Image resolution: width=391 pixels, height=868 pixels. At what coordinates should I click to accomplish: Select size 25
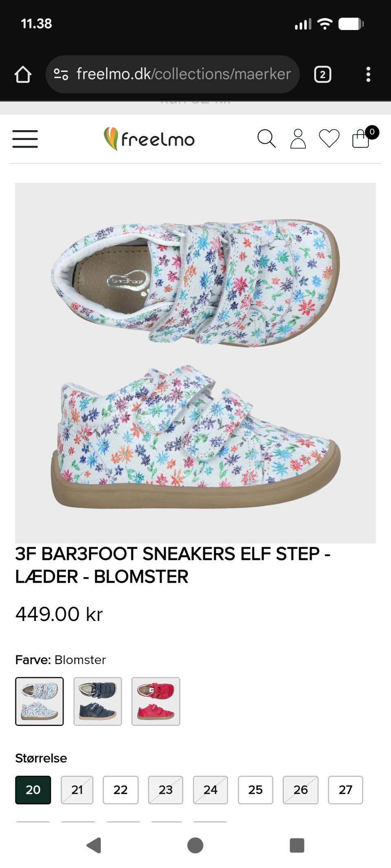click(255, 790)
